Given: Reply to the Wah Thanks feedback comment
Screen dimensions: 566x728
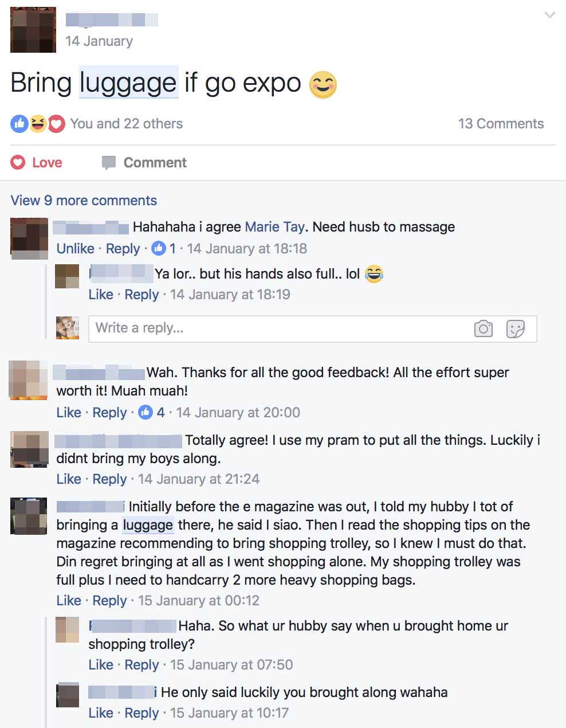Looking at the screenshot, I should (109, 413).
